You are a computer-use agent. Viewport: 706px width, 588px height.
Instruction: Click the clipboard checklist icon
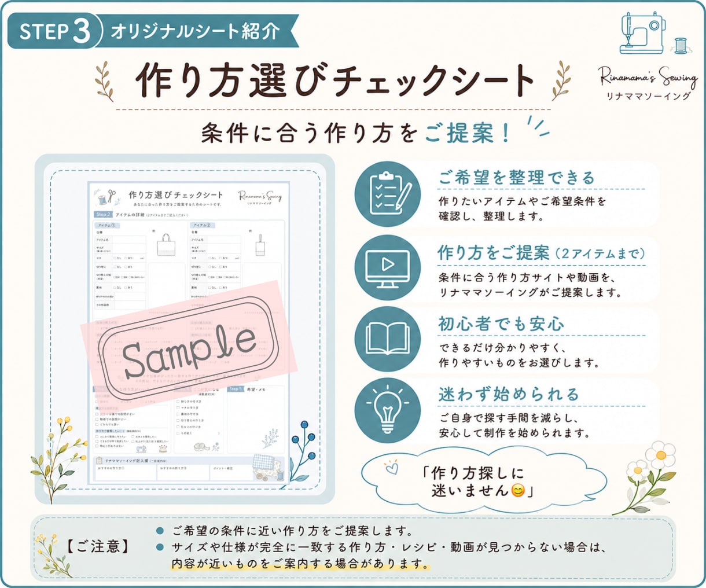pyautogui.click(x=387, y=193)
